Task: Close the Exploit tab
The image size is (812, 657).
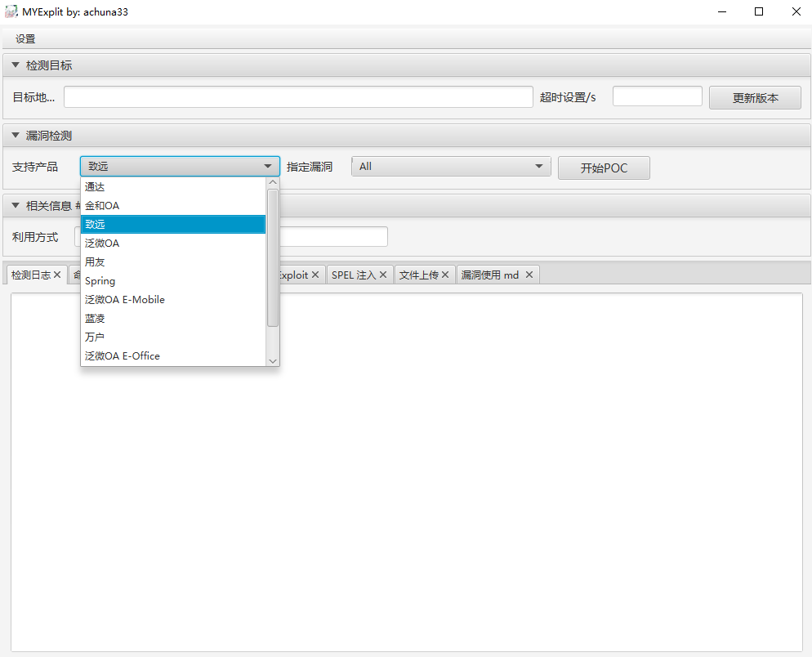Action: (x=315, y=275)
